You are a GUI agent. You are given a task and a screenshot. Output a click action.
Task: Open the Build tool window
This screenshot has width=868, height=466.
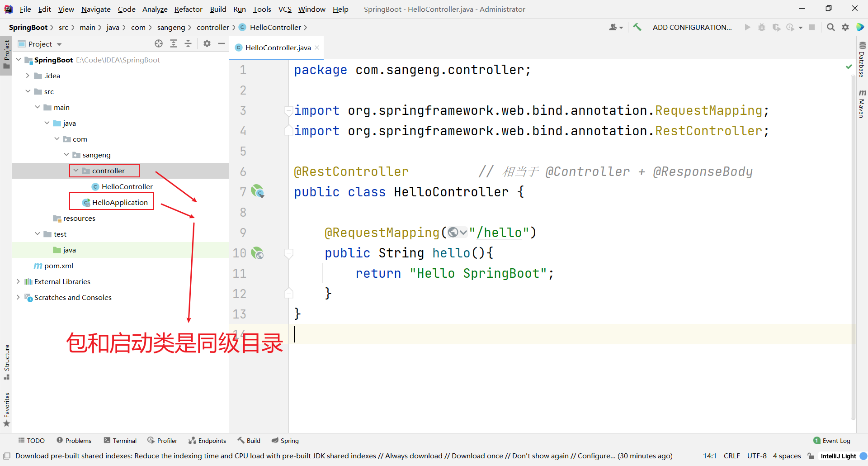tap(249, 441)
